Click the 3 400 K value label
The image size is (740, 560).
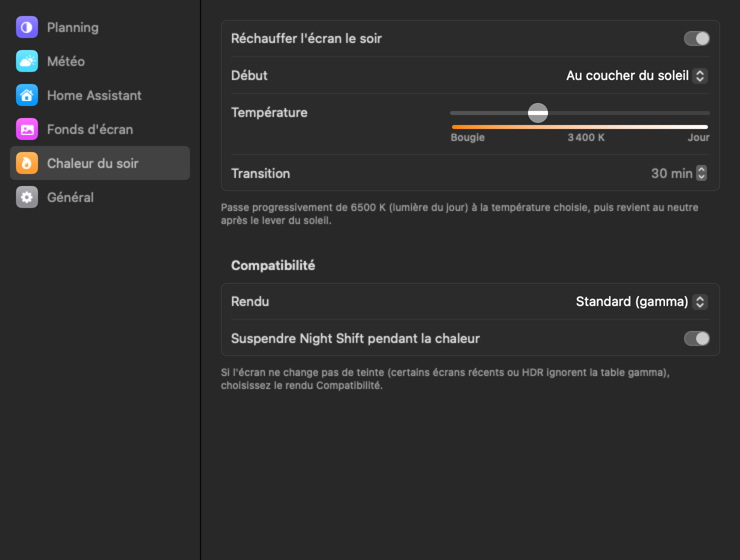[586, 137]
